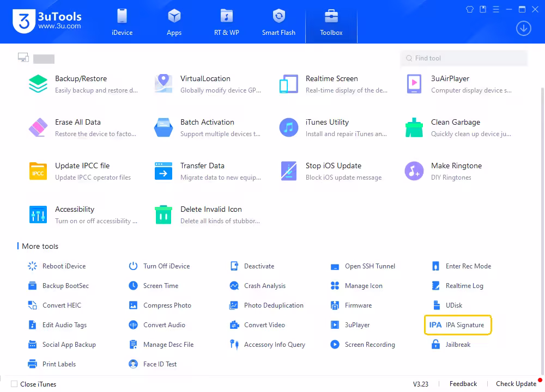Click the 3uPlayer label
Viewport: 545px width, 392px height.
coord(357,325)
